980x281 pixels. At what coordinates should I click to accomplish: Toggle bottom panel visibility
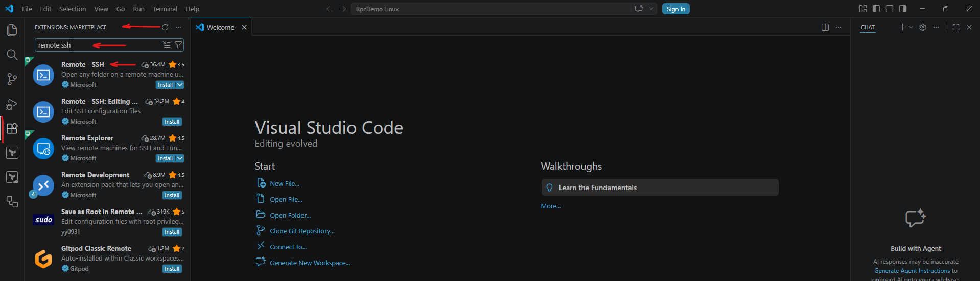890,9
